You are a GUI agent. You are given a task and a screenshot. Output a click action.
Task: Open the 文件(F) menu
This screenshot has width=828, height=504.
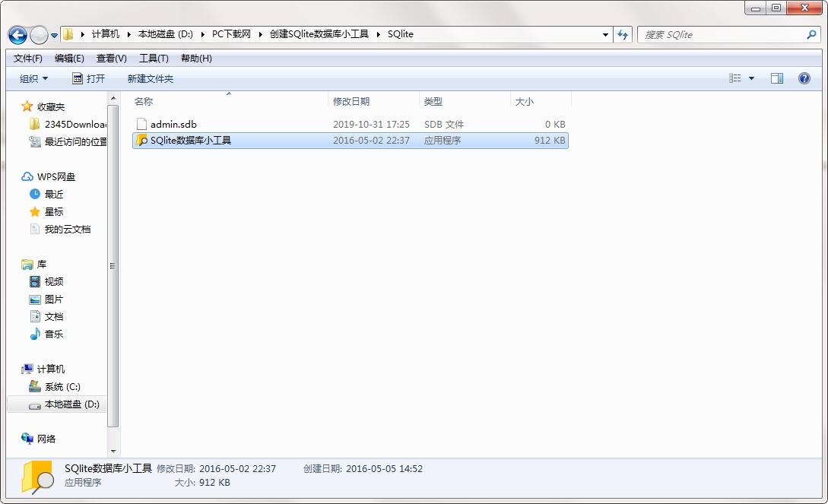27,59
